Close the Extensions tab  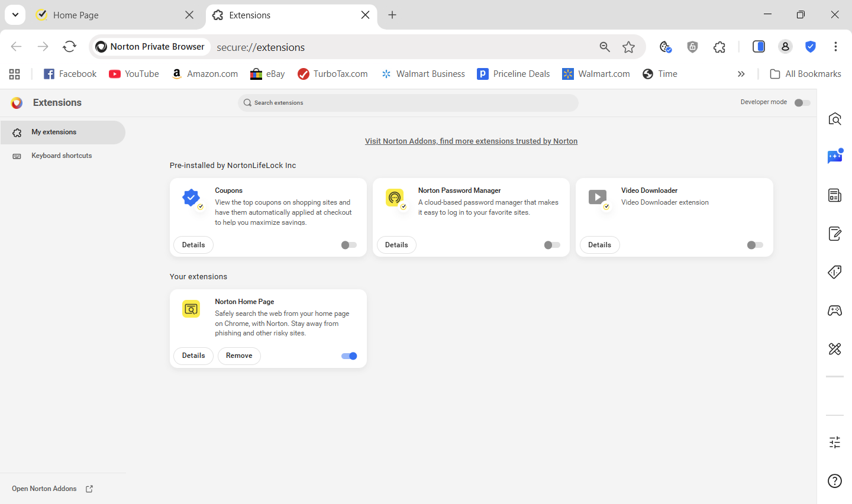click(x=366, y=15)
